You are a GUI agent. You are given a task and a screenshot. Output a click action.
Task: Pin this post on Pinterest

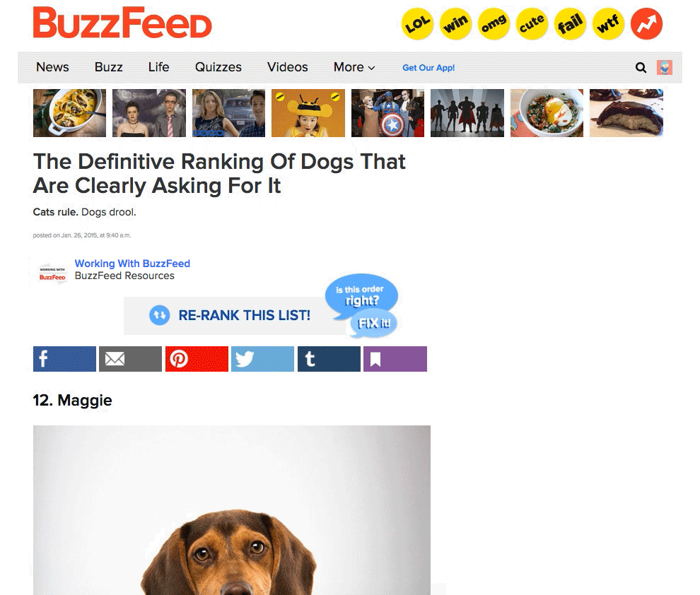tap(197, 358)
